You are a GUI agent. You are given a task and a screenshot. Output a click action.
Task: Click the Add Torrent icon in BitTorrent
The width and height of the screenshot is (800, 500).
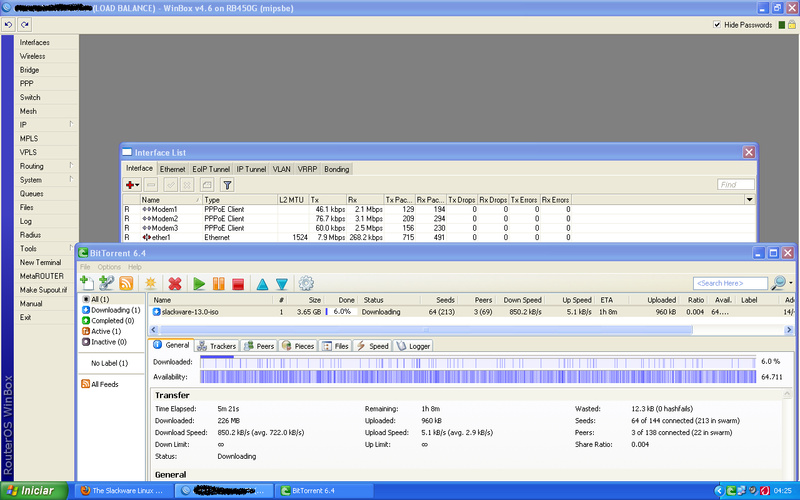click(87, 283)
